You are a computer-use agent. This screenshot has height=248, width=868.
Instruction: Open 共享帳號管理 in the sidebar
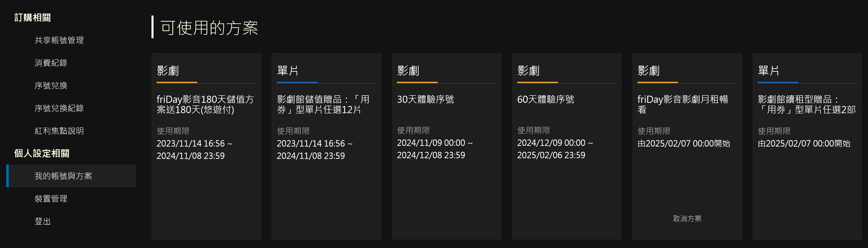coord(59,41)
